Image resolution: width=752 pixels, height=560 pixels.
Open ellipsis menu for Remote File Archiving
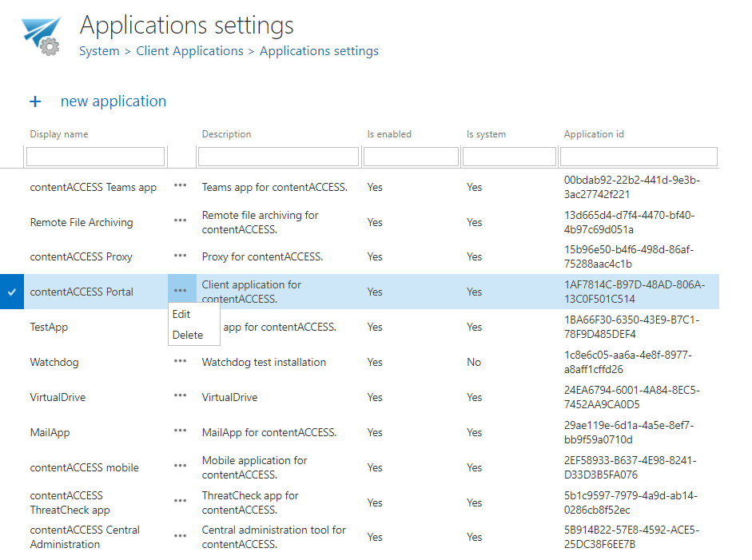tap(181, 221)
